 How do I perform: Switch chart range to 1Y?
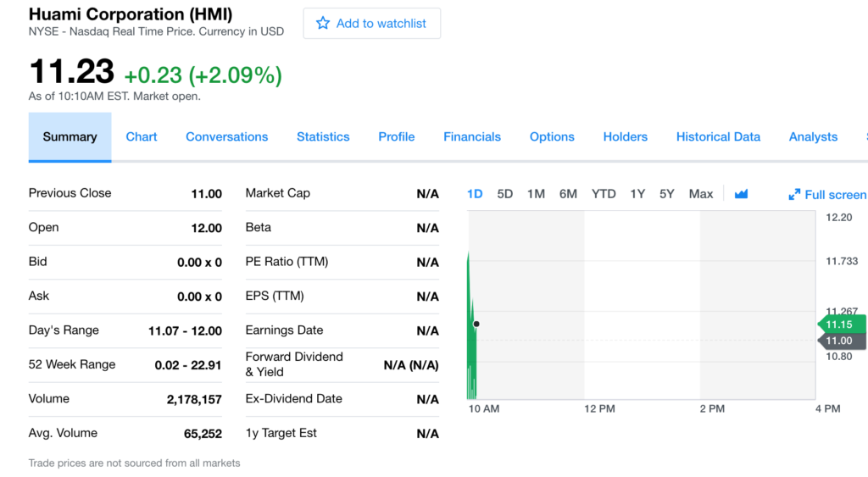637,194
